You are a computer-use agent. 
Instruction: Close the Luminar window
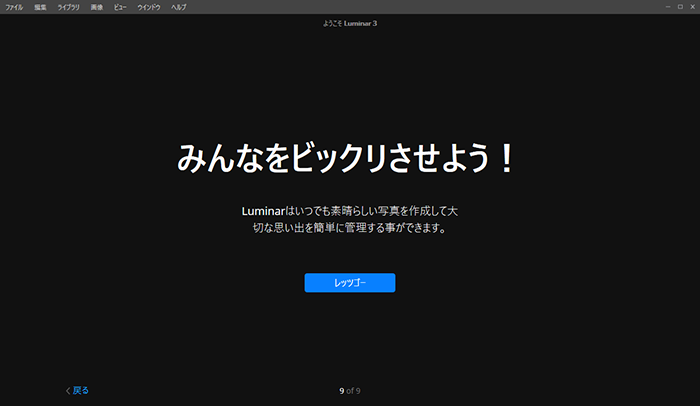(x=692, y=7)
